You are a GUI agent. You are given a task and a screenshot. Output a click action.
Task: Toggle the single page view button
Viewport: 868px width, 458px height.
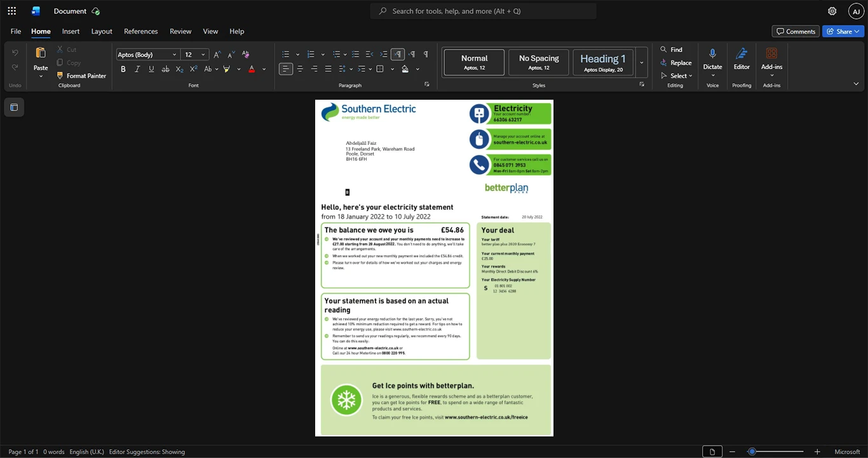712,452
